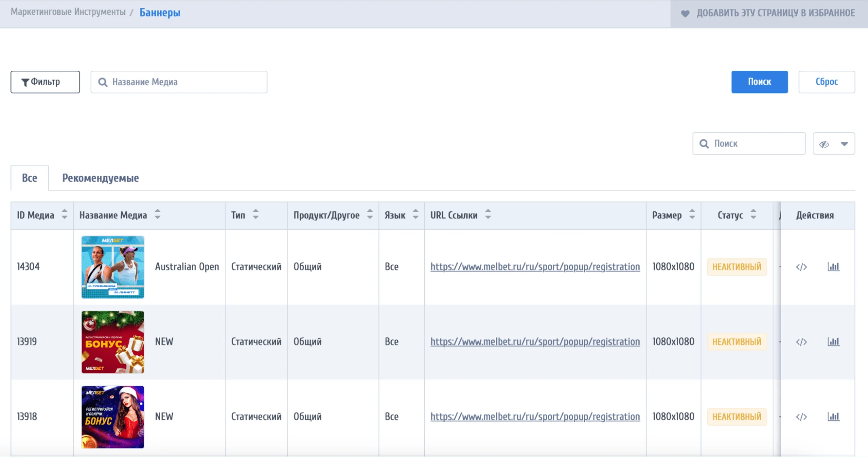Click the heart icon to favorite the page
Image resolution: width=868 pixels, height=457 pixels.
[x=685, y=13]
